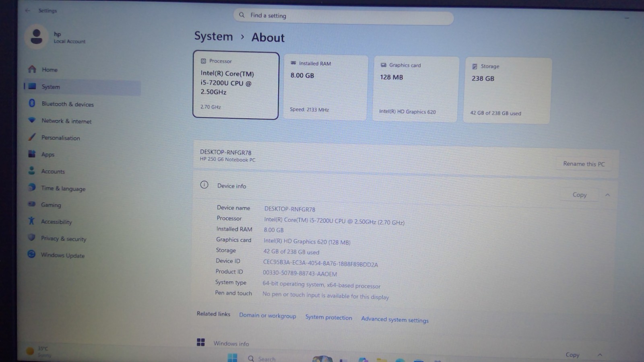Click the Accessibility figure icon

(x=31, y=221)
